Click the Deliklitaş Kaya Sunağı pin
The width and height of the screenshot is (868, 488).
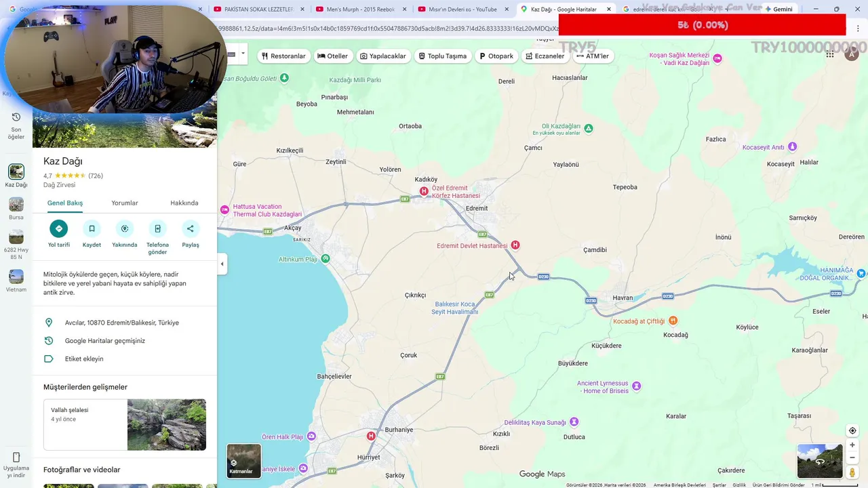[574, 422]
